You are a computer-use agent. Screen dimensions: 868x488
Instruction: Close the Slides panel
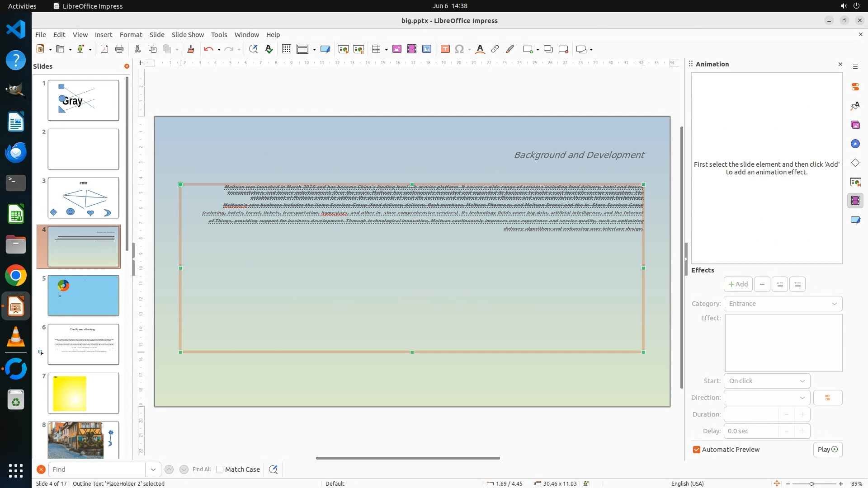click(127, 66)
